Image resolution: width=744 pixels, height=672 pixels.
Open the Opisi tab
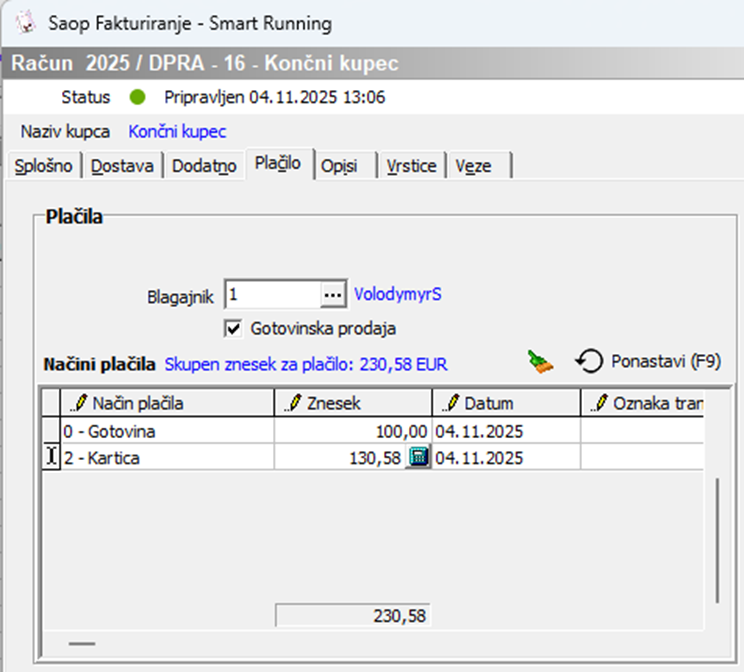[x=346, y=166]
